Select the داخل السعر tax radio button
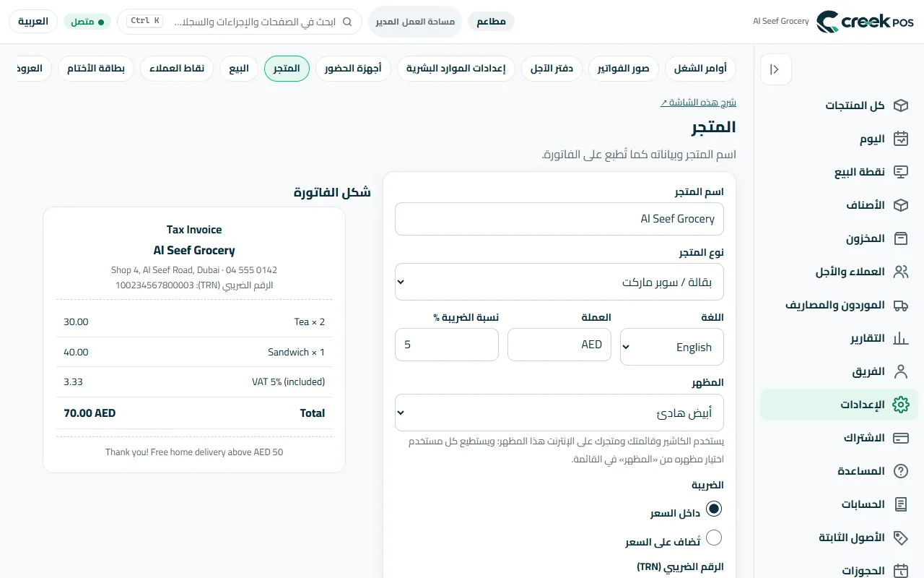The image size is (924, 578). (x=713, y=509)
